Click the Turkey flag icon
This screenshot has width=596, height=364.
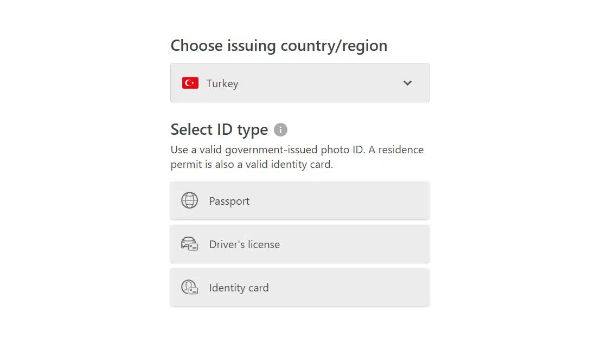pos(190,83)
